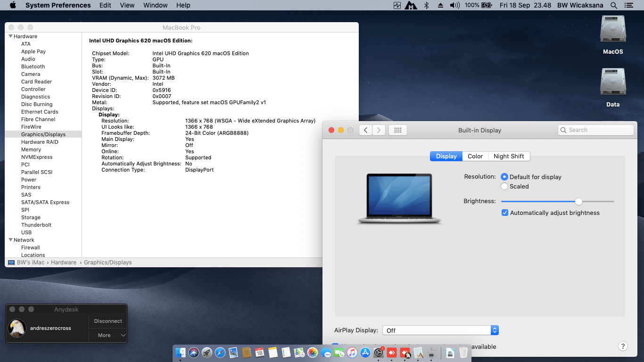Select Default for display resolution
This screenshot has height=362, width=644.
504,177
